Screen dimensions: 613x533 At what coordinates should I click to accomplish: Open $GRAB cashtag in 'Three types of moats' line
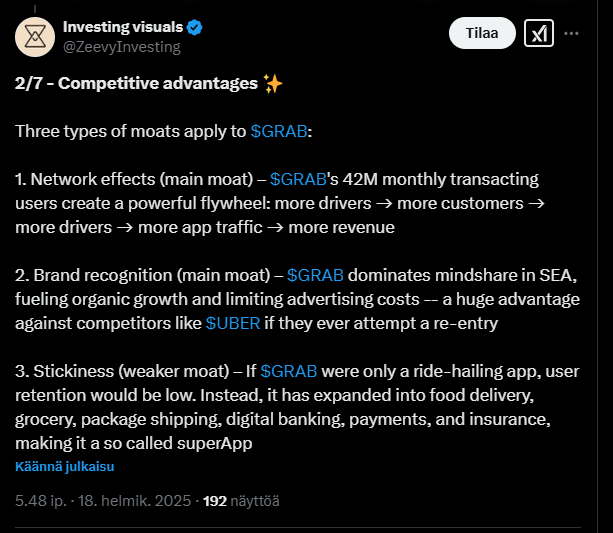pyautogui.click(x=279, y=131)
